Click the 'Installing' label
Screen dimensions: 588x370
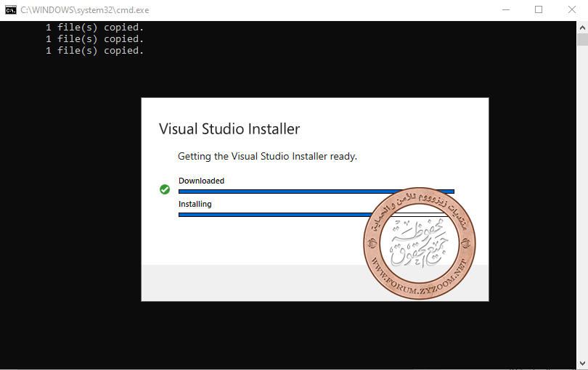(x=195, y=204)
